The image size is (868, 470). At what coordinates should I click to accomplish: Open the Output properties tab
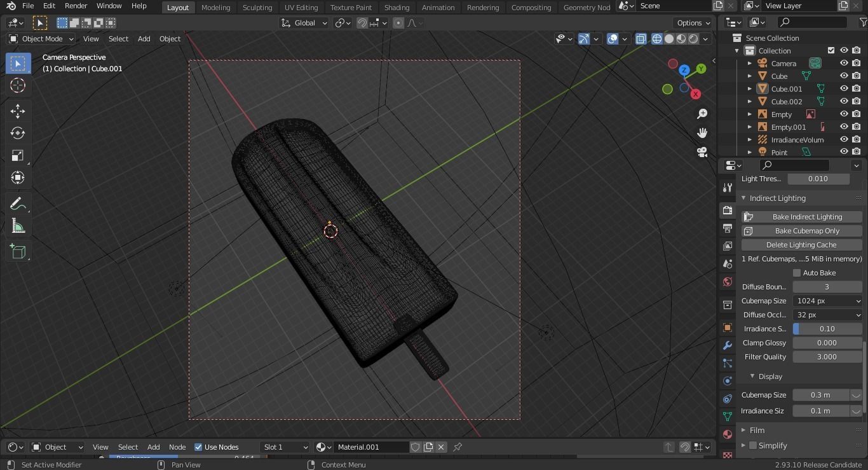click(x=728, y=228)
